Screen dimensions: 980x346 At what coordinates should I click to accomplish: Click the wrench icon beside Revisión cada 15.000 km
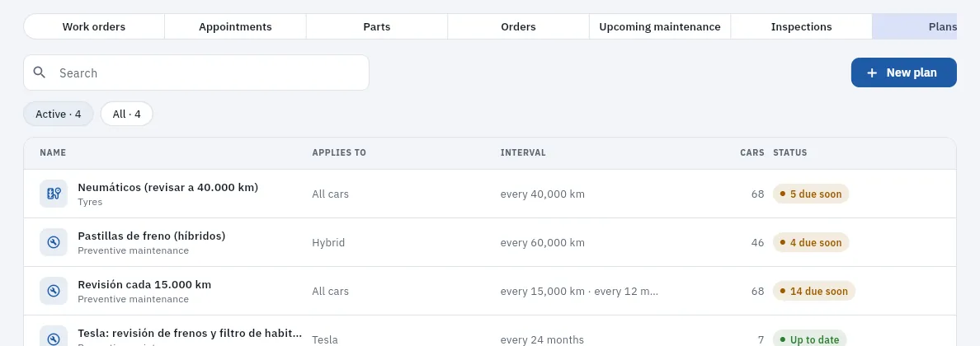click(x=53, y=291)
